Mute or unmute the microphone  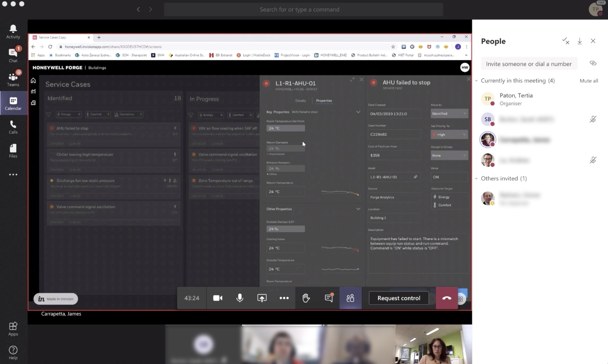[x=240, y=298]
